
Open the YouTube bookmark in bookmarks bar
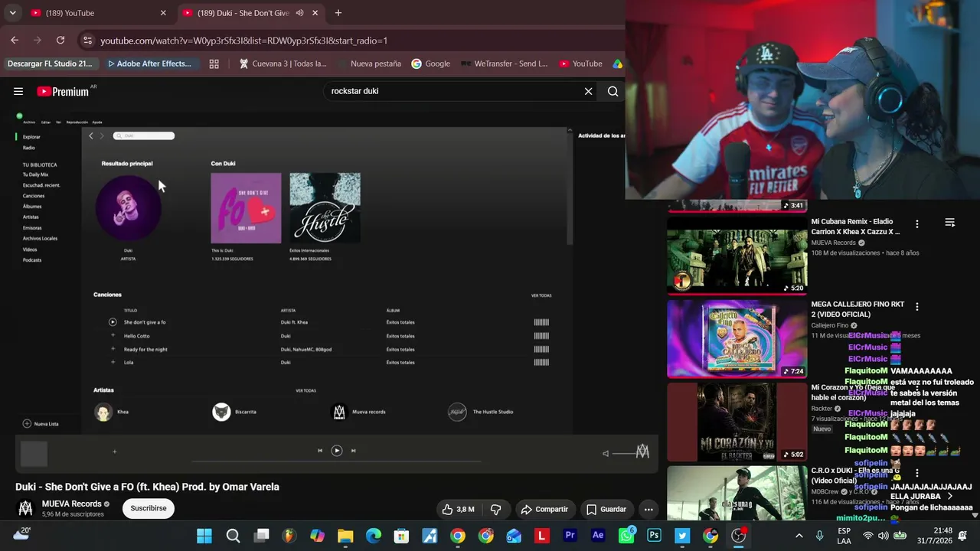point(580,64)
